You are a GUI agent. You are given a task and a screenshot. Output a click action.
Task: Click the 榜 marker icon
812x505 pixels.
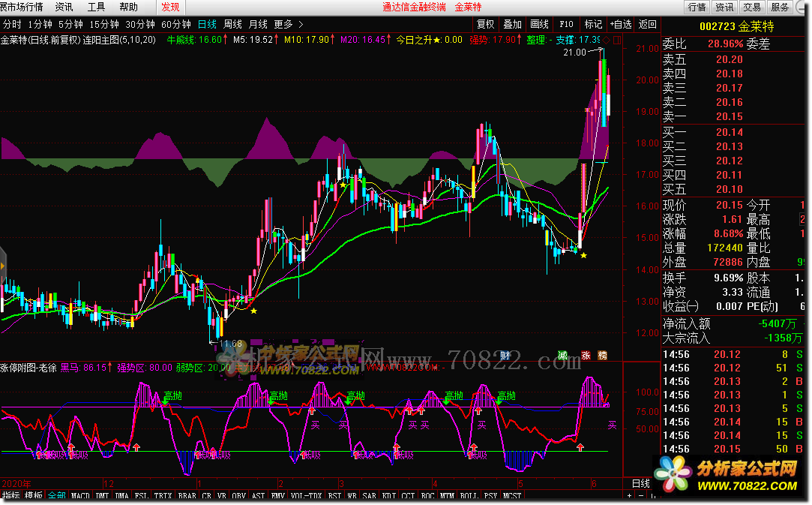602,355
